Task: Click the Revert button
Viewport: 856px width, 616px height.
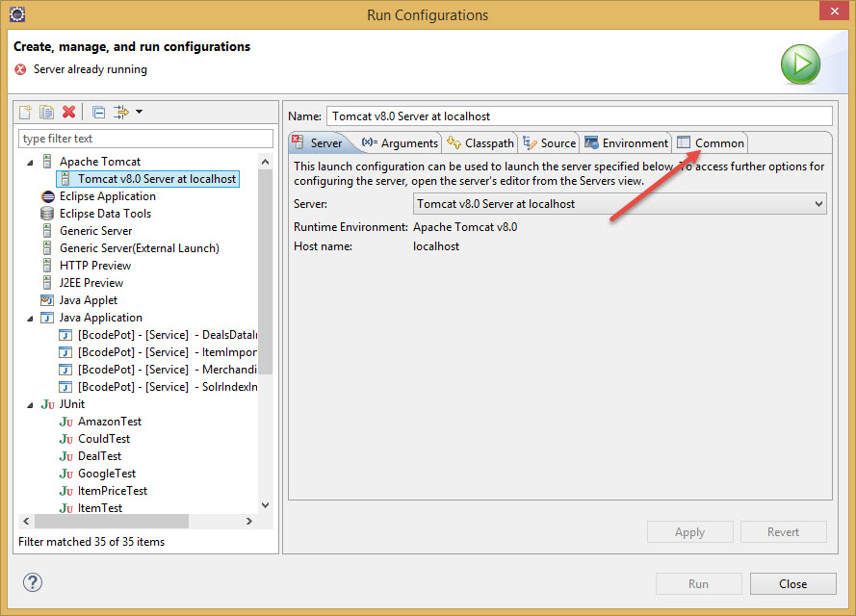Action: tap(784, 532)
